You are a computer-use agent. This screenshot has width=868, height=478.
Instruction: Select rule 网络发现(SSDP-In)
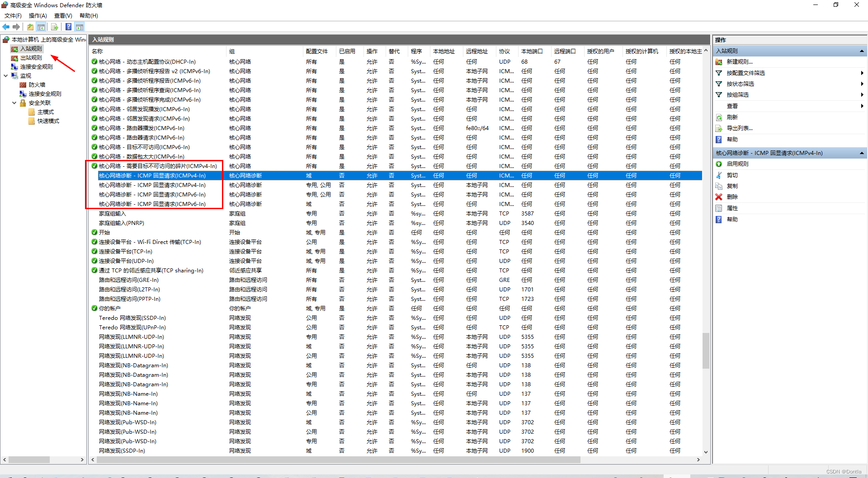coord(122,451)
